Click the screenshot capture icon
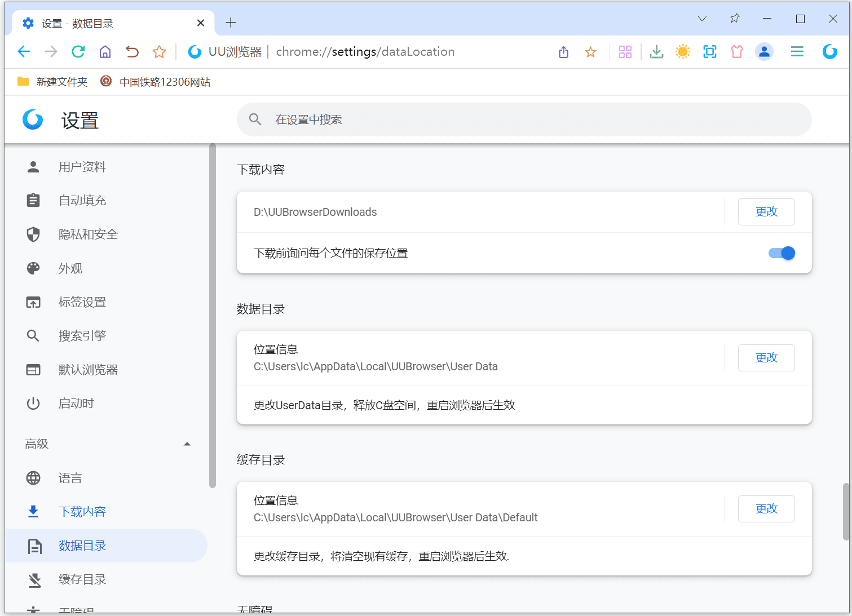This screenshot has height=616, width=852. [x=710, y=52]
